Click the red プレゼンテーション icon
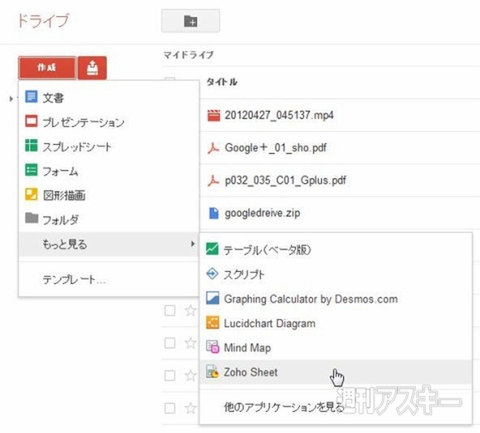 31,121
